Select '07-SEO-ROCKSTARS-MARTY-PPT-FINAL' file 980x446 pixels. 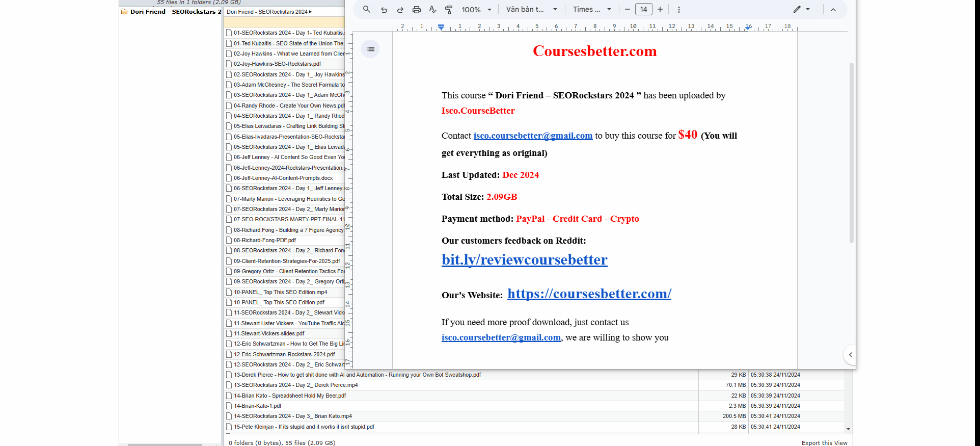(x=289, y=219)
